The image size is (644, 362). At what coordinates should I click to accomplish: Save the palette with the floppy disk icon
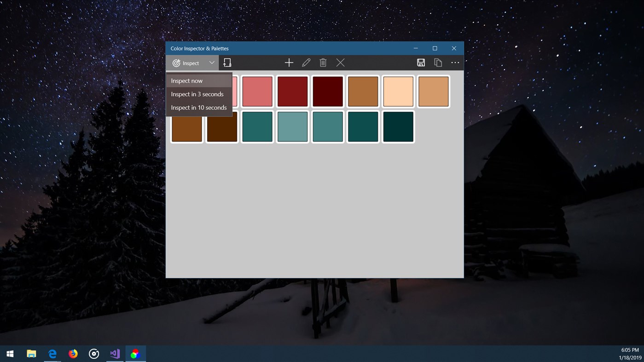421,63
